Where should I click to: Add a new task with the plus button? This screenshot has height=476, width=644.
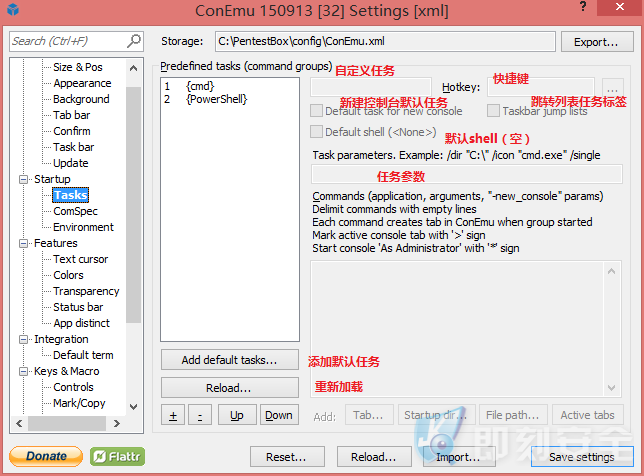[173, 415]
